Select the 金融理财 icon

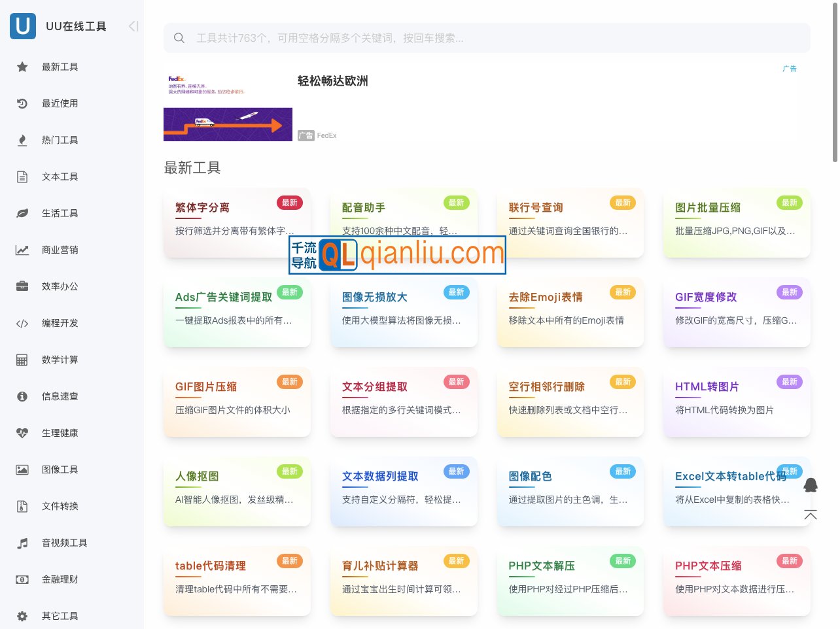click(22, 579)
